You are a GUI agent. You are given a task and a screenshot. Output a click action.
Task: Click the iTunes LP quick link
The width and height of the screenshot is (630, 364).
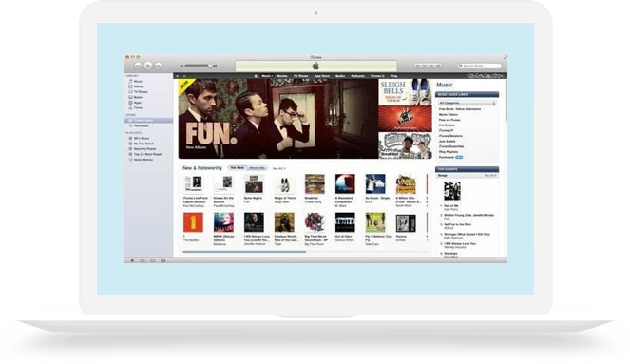446,130
